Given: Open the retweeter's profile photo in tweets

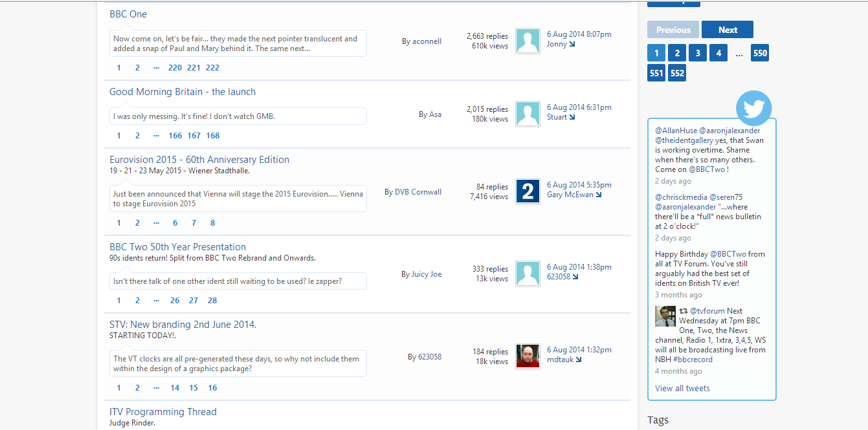Looking at the screenshot, I should point(665,316).
